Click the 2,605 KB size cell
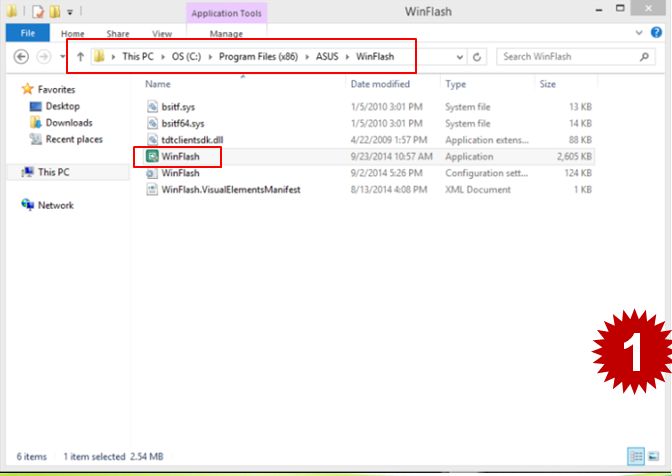672x476 pixels. (x=574, y=156)
